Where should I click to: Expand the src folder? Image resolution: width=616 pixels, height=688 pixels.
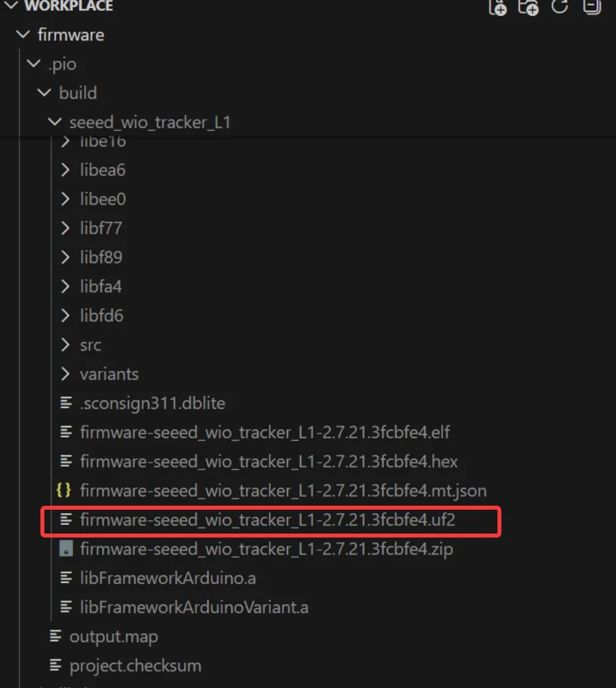pos(66,345)
